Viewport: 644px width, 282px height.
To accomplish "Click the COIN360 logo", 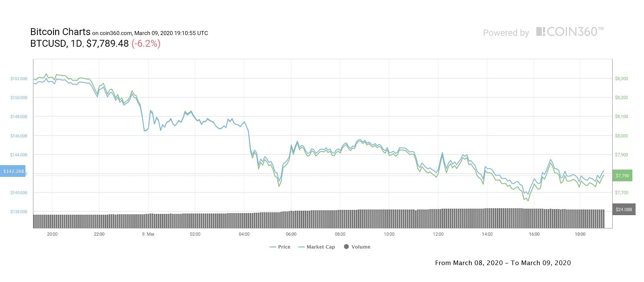I will 570,32.
